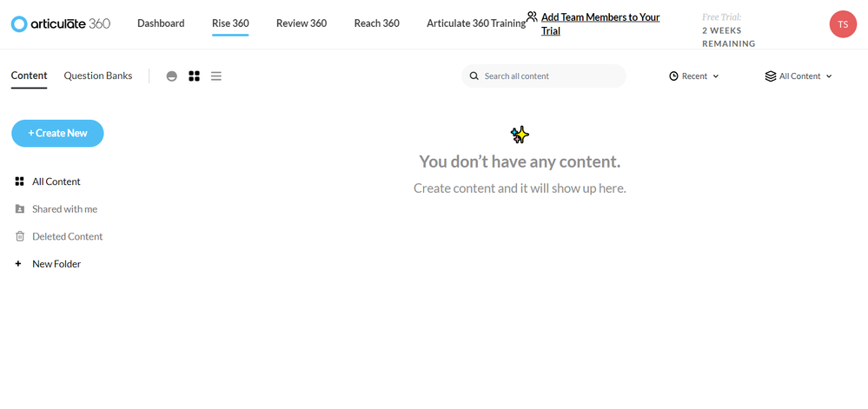
Task: Click the team members people icon
Action: (x=532, y=16)
